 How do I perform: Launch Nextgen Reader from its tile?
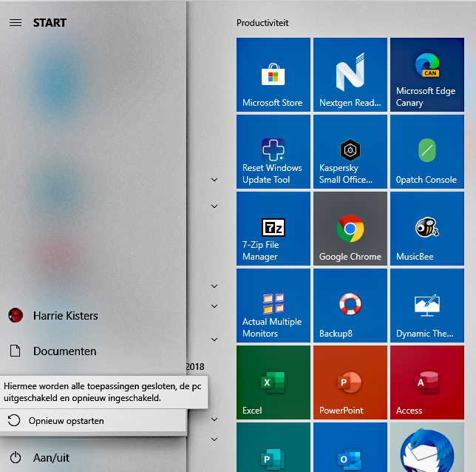pyautogui.click(x=350, y=75)
